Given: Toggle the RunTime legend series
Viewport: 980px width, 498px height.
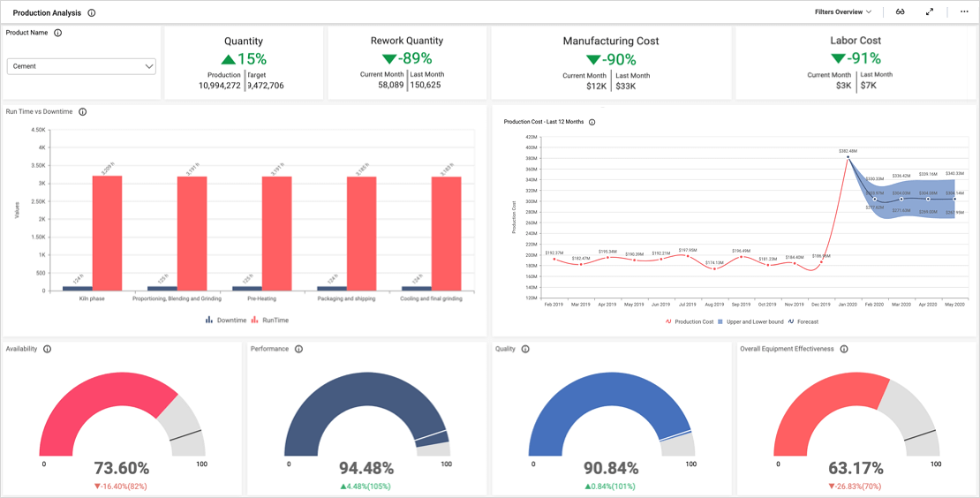Looking at the screenshot, I should click(x=269, y=321).
